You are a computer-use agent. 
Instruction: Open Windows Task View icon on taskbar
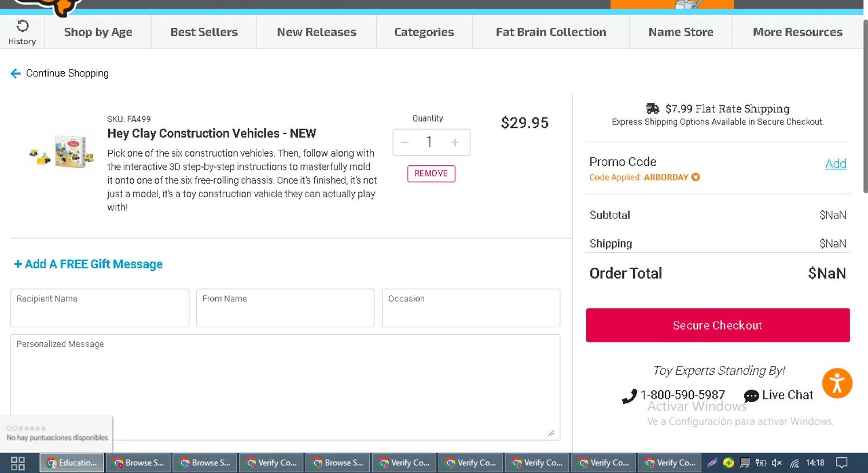click(18, 463)
